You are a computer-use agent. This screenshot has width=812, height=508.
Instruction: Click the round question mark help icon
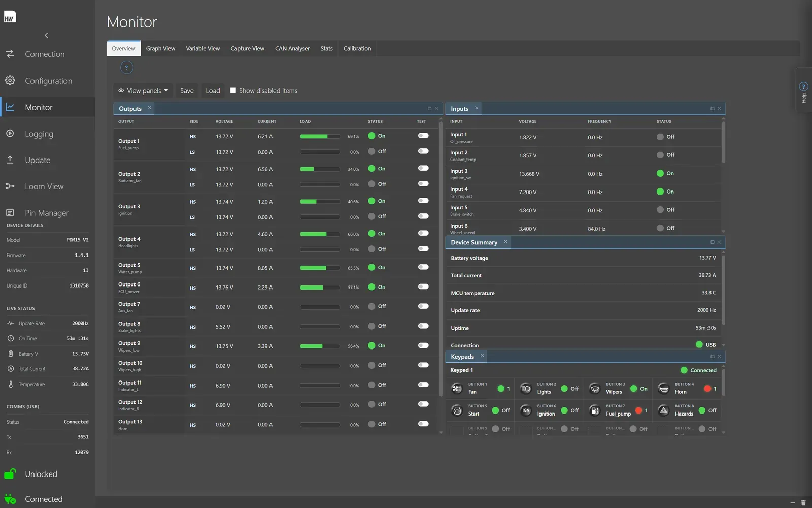tap(126, 67)
